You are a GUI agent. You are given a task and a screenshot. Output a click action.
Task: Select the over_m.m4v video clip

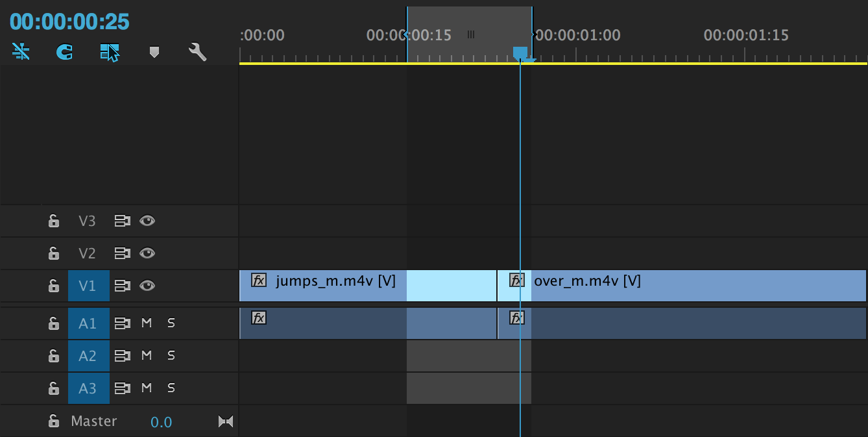681,286
